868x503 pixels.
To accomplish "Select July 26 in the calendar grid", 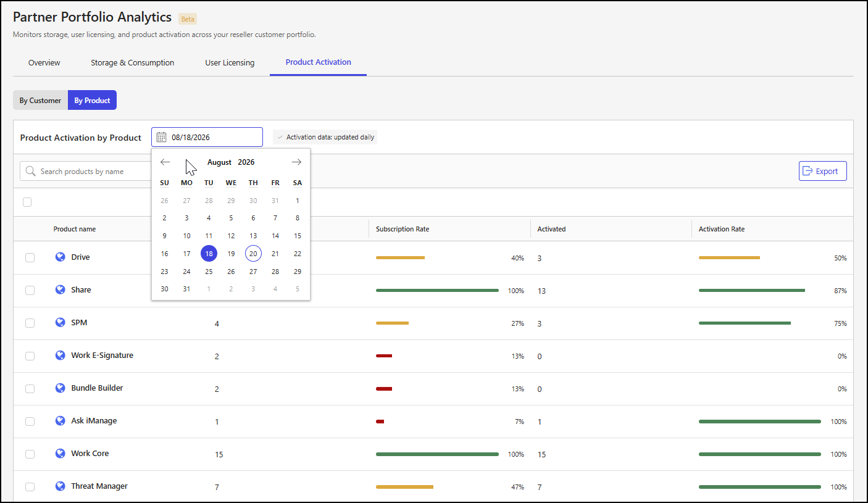I will (x=164, y=201).
